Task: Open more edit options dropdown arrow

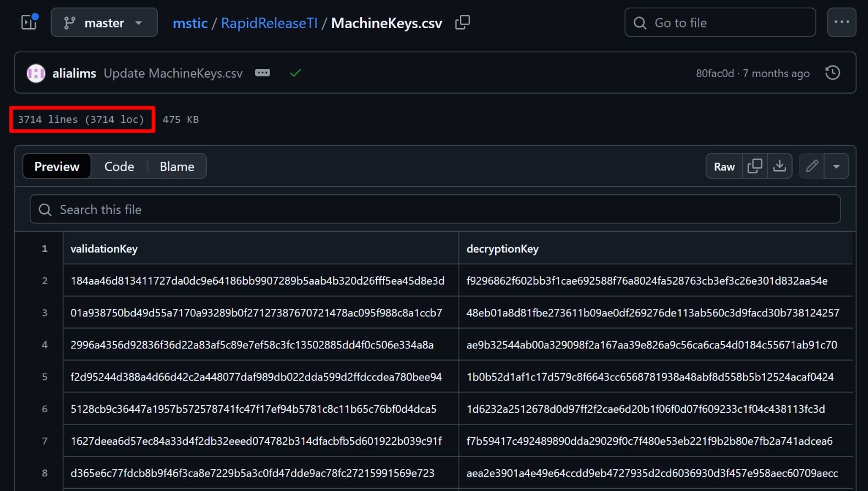Action: (836, 166)
